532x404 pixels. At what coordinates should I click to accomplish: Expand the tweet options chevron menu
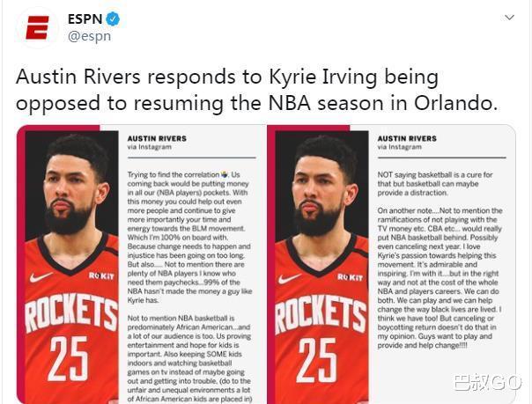(x=509, y=18)
